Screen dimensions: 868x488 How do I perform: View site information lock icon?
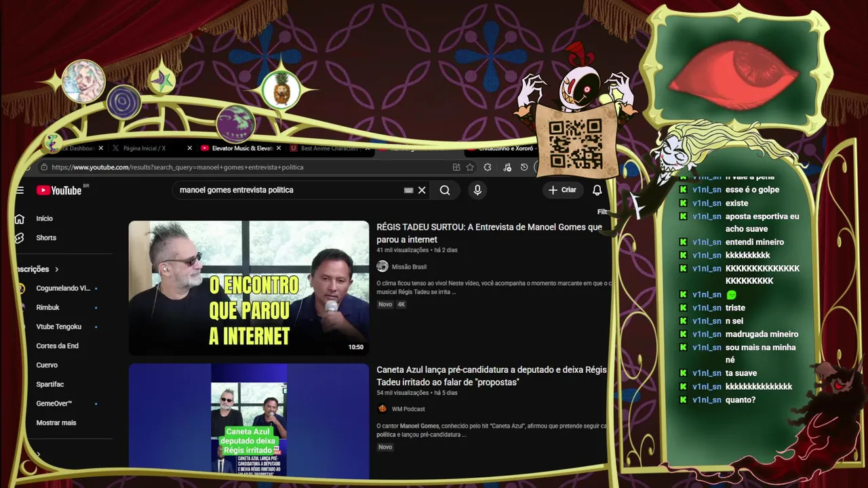(44, 167)
